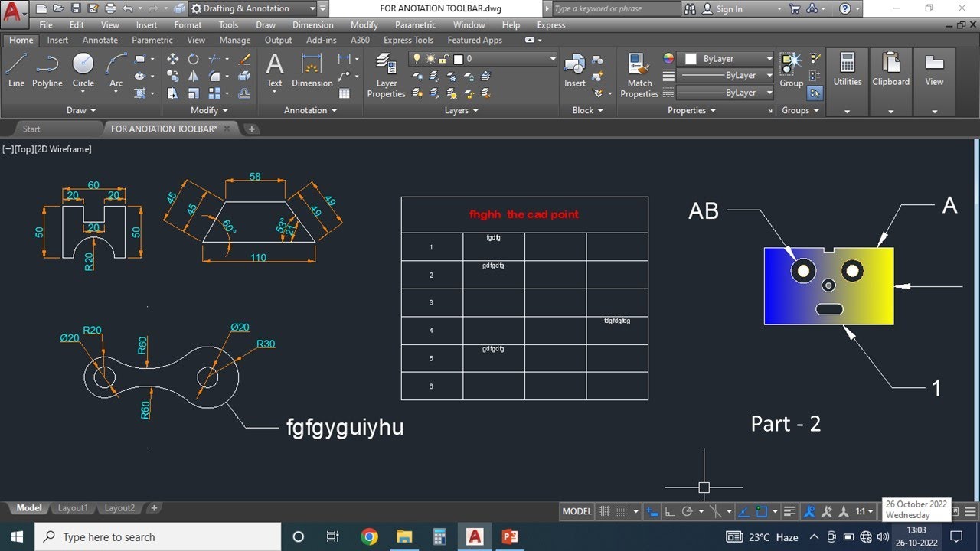The height and width of the screenshot is (551, 980).
Task: Toggle snap mode in status bar
Action: click(622, 511)
